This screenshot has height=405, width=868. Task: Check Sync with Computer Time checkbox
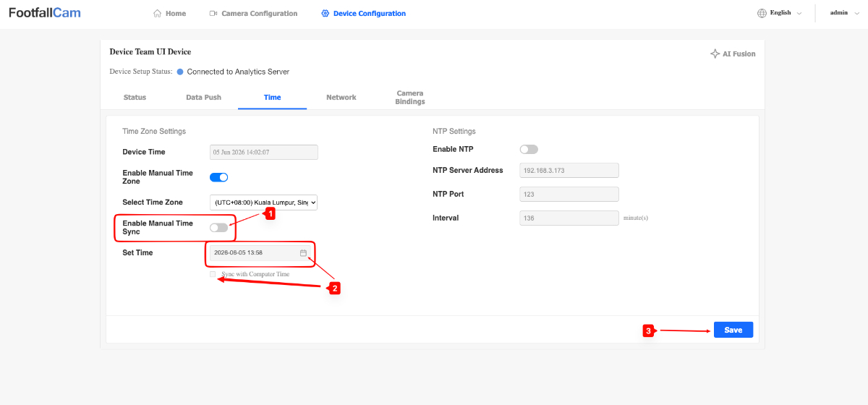coord(213,274)
